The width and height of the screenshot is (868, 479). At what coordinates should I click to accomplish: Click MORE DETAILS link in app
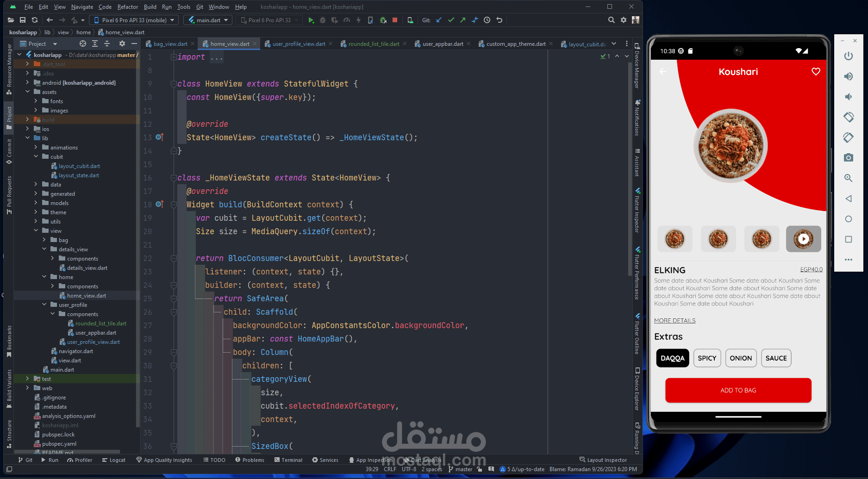674,320
